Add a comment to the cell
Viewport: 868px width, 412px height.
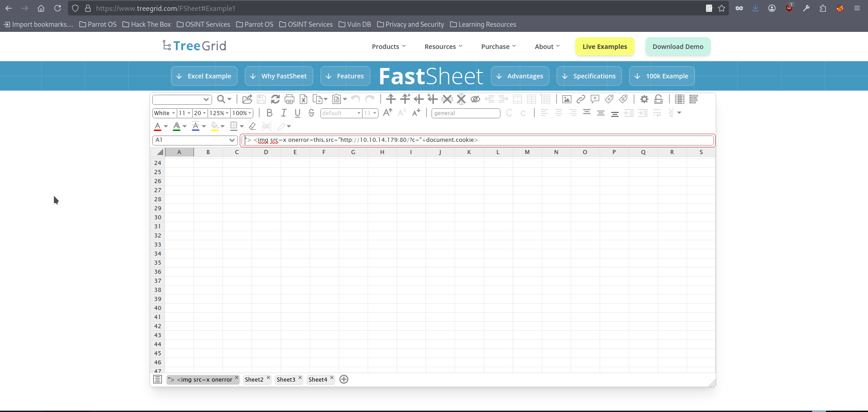pyautogui.click(x=594, y=99)
